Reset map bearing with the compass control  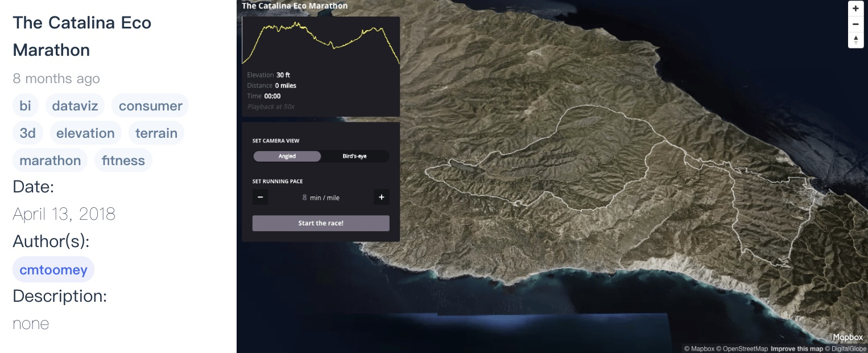pyautogui.click(x=855, y=40)
